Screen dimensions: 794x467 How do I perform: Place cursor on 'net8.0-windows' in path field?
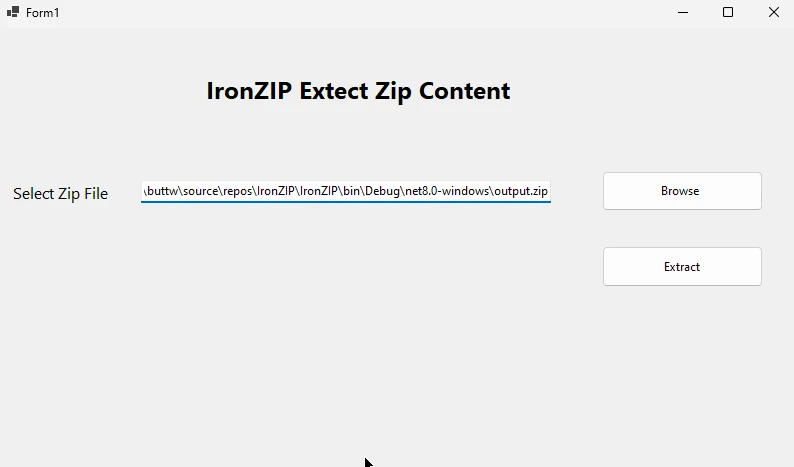click(446, 191)
